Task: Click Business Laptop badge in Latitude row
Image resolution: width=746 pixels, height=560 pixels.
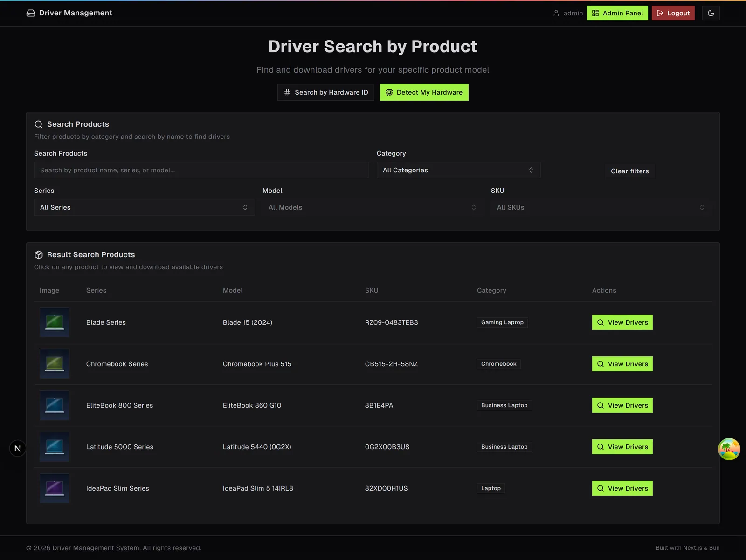Action: click(x=504, y=447)
